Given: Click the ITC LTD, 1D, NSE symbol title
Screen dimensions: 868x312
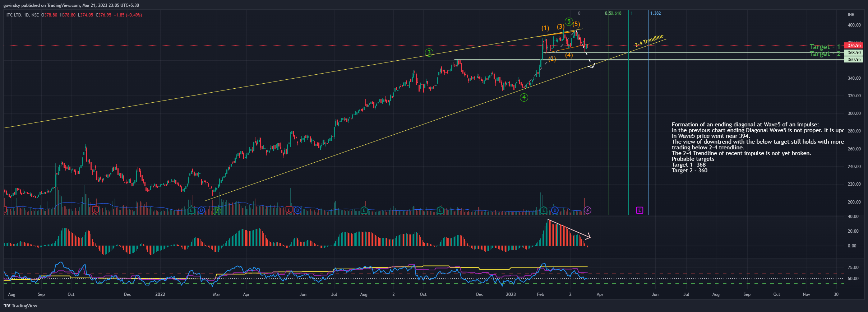Looking at the screenshot, I should (x=22, y=15).
